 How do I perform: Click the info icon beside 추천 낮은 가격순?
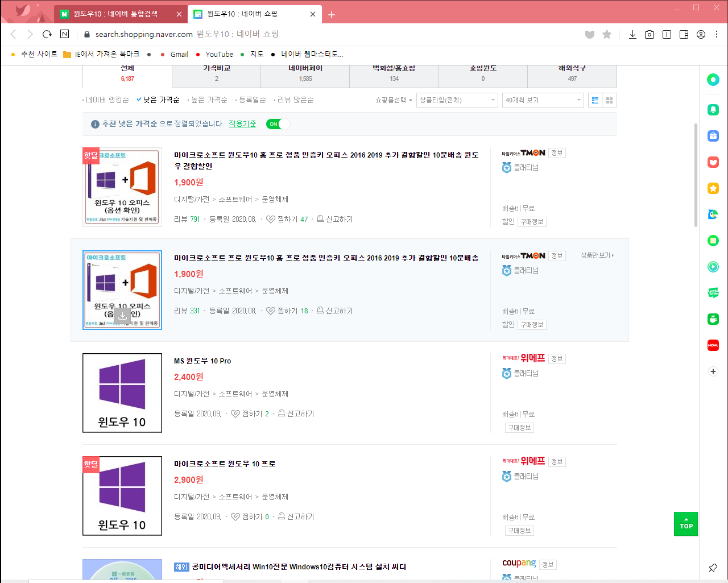pyautogui.click(x=96, y=124)
